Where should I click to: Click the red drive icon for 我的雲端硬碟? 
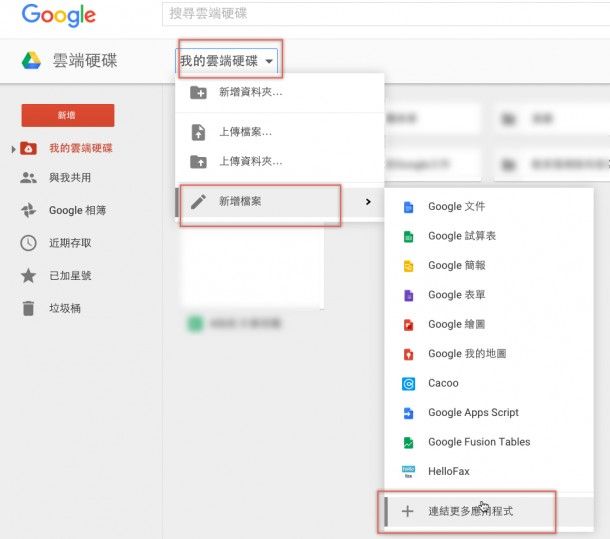28,148
